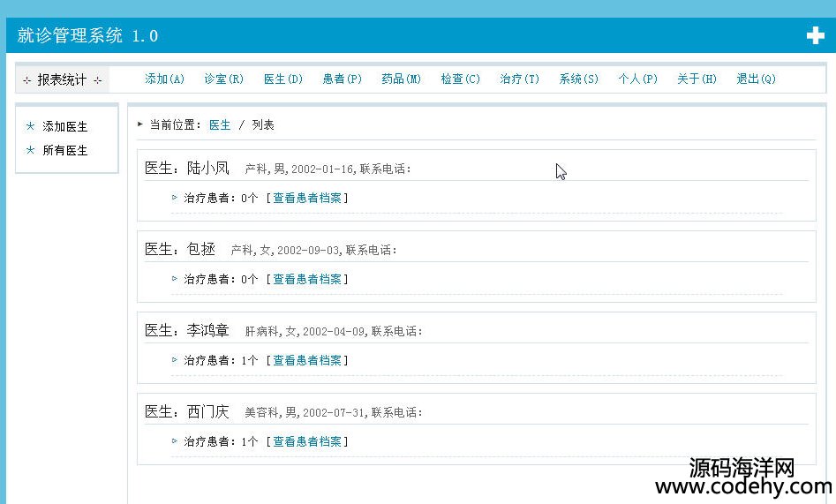836x504 pixels.
Task: Click 治疗患者: 0个 under 包拯
Action: (x=221, y=279)
